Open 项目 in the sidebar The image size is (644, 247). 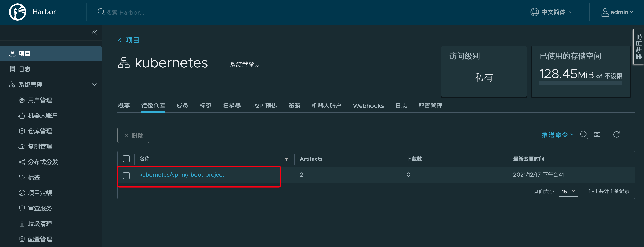click(x=51, y=54)
